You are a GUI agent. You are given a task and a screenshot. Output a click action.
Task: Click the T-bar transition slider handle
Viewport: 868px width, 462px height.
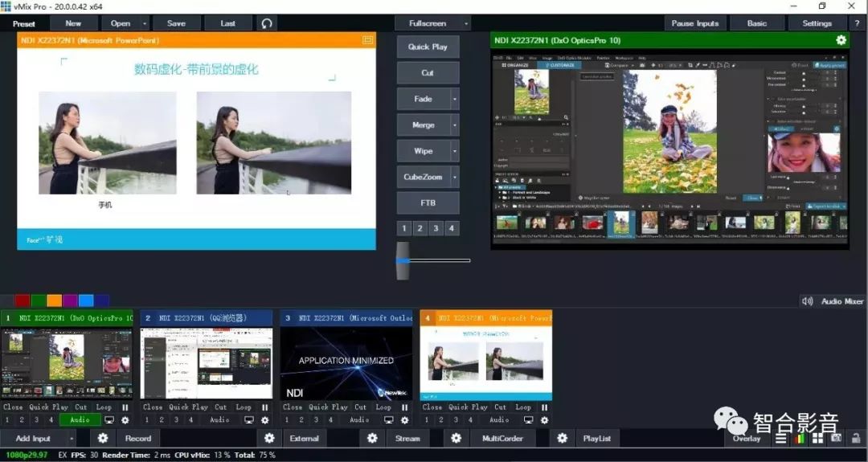coord(403,260)
